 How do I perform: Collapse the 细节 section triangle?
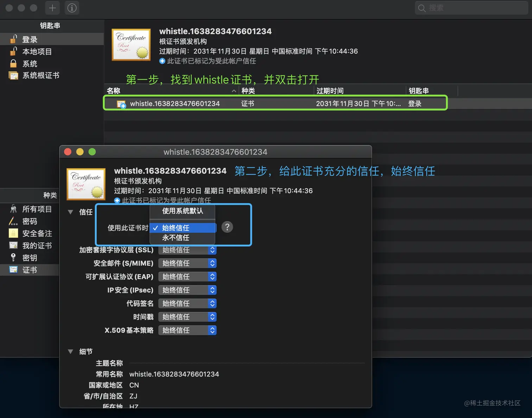pyautogui.click(x=70, y=352)
